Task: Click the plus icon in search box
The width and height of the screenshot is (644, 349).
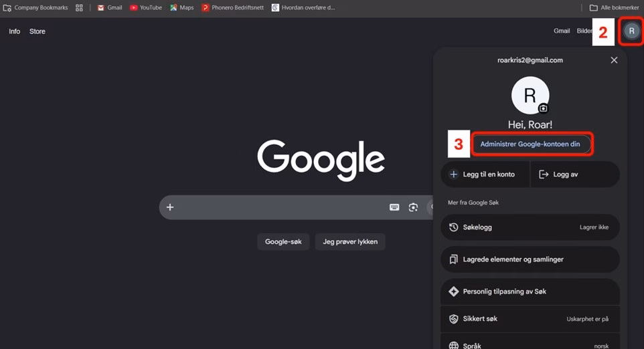Action: [x=170, y=207]
